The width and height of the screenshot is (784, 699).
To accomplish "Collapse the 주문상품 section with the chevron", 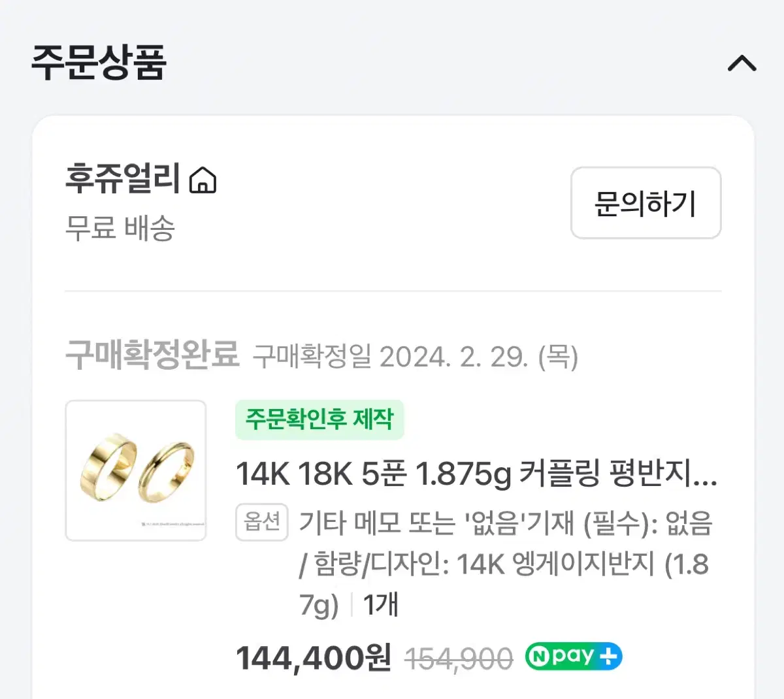I will (742, 63).
